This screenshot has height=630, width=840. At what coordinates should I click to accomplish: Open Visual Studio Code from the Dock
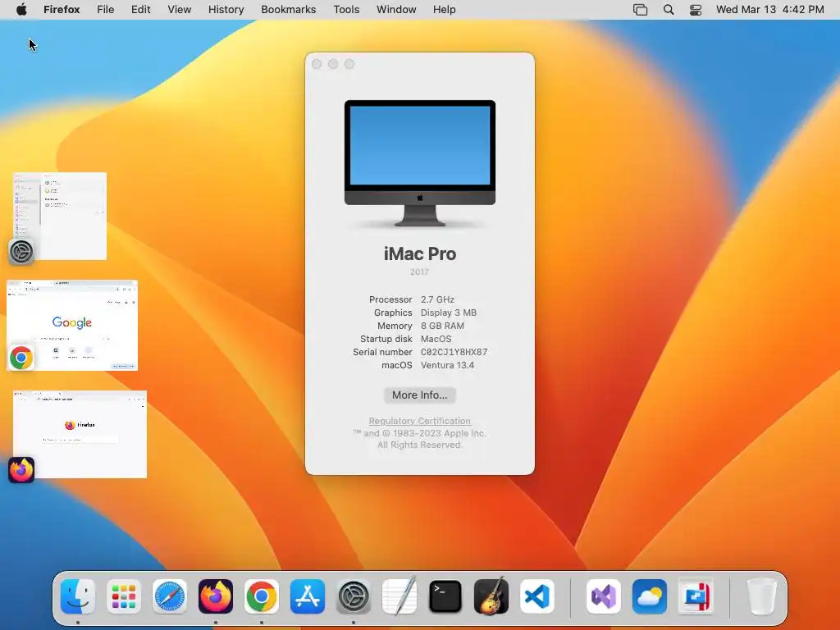537,596
